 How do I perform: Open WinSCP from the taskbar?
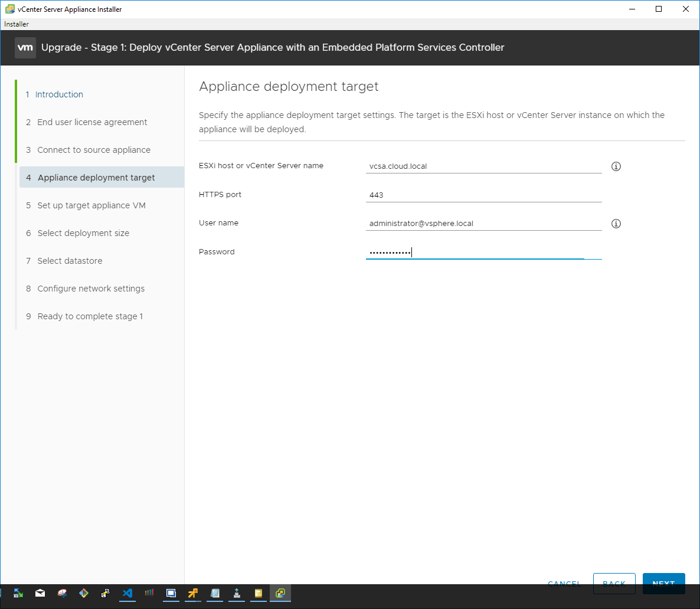point(18,593)
